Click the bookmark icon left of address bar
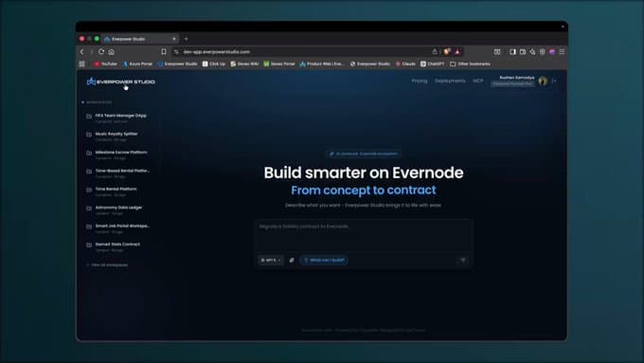Image resolution: width=644 pixels, height=363 pixels. pyautogui.click(x=164, y=52)
